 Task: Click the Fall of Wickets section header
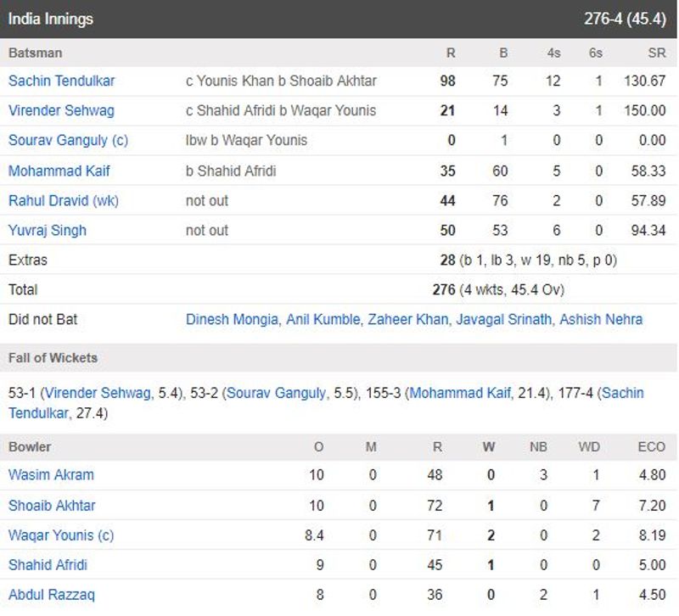(53, 358)
